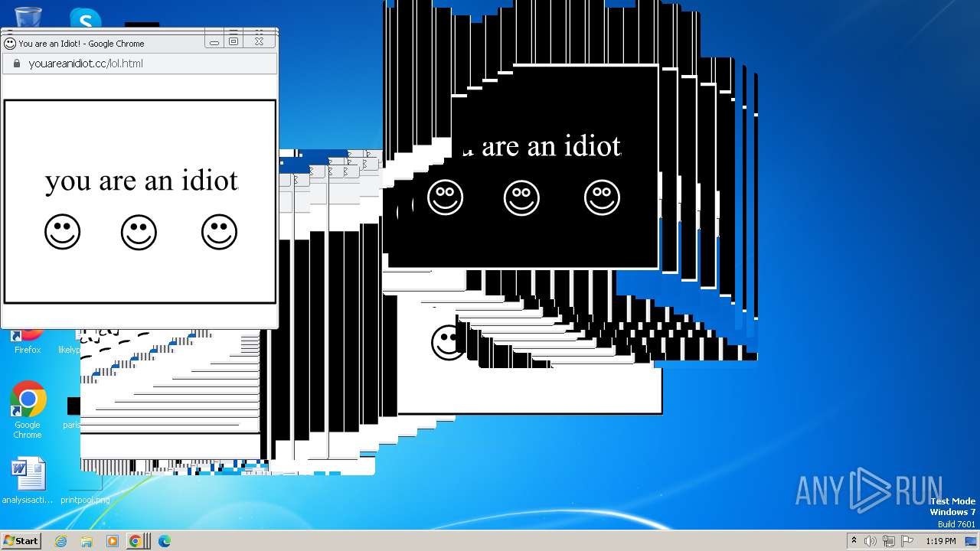Click the lock icon beside the URL
Image resolution: width=980 pixels, height=551 pixels.
point(17,64)
